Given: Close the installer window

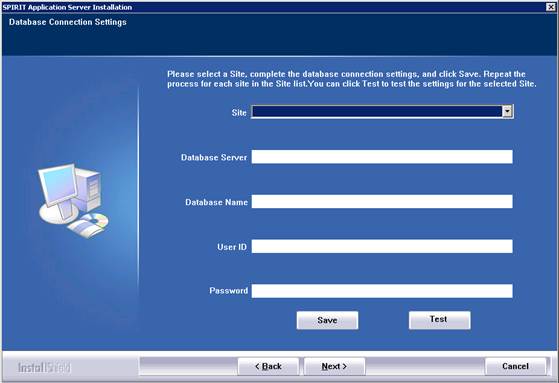Looking at the screenshot, I should coord(550,7).
